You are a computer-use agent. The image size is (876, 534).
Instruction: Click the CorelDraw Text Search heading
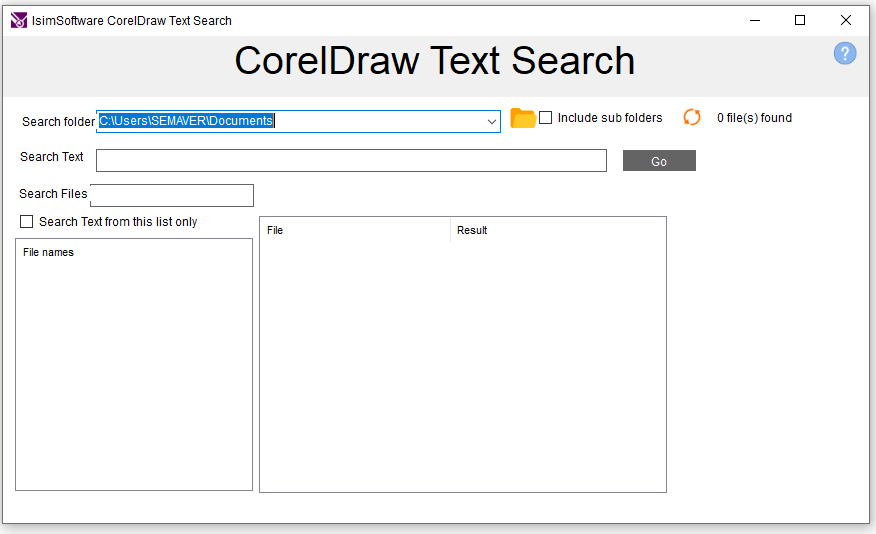click(x=435, y=60)
